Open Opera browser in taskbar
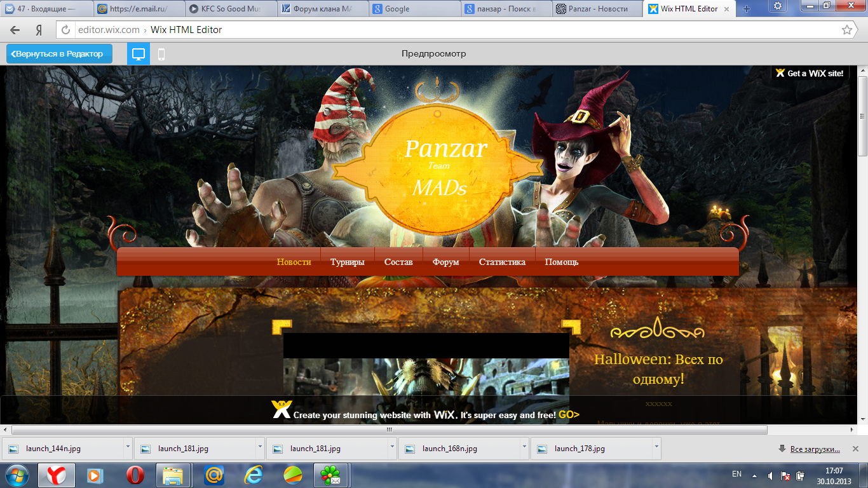The height and width of the screenshot is (488, 868). coord(135,475)
